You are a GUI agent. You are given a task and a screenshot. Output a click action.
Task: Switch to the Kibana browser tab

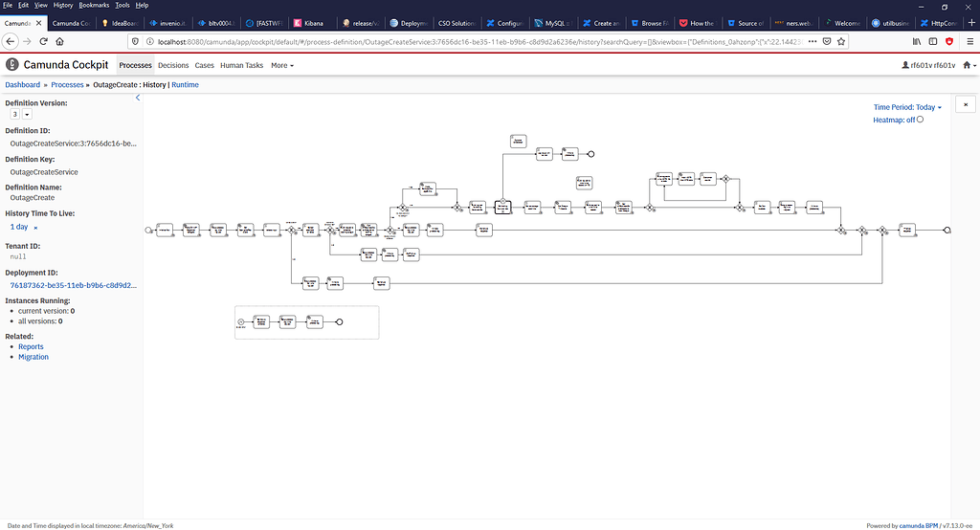(314, 22)
